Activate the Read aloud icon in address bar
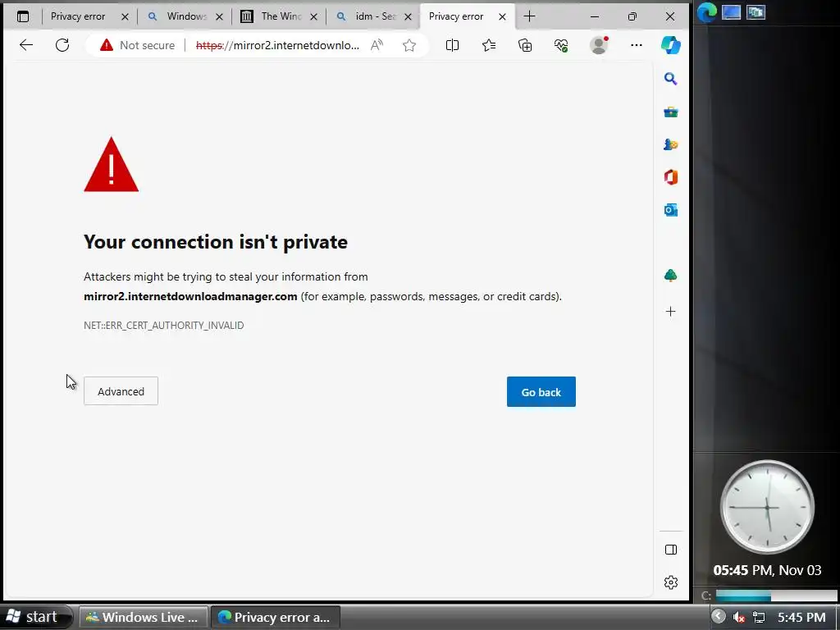This screenshot has width=840, height=630. (x=377, y=46)
